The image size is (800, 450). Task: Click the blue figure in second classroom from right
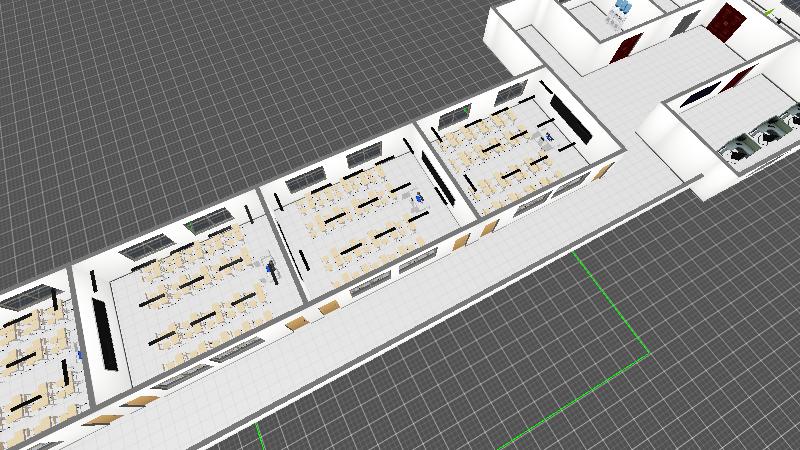coord(420,198)
